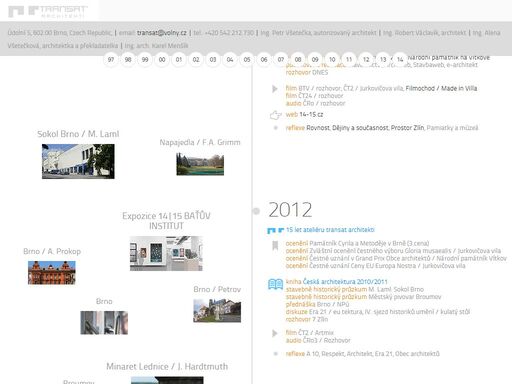Select the play icon beside film ČT2 / Artmix
512x384 pixels.
[275, 333]
